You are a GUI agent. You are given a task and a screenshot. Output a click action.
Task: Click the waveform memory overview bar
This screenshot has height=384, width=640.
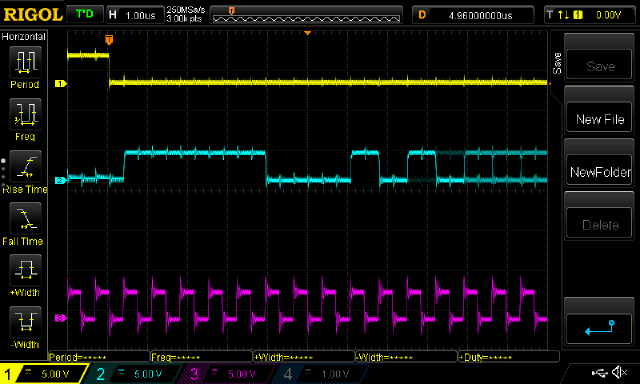click(307, 16)
